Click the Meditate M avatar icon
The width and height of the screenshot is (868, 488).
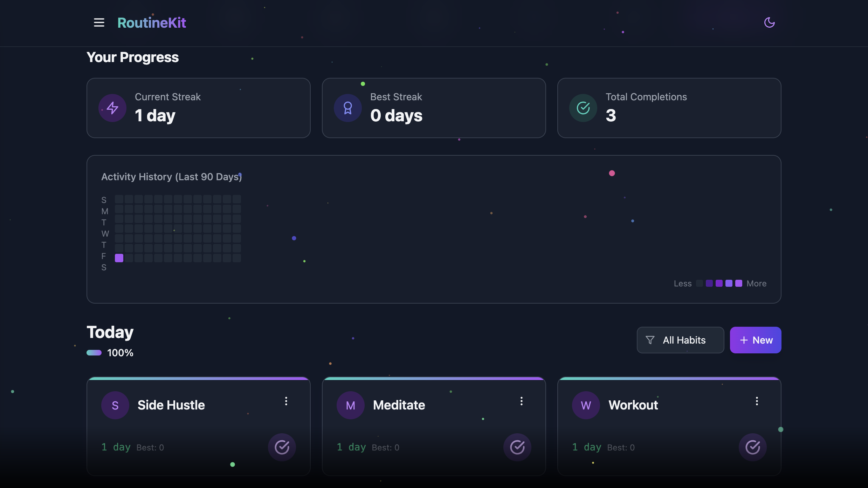(x=351, y=405)
